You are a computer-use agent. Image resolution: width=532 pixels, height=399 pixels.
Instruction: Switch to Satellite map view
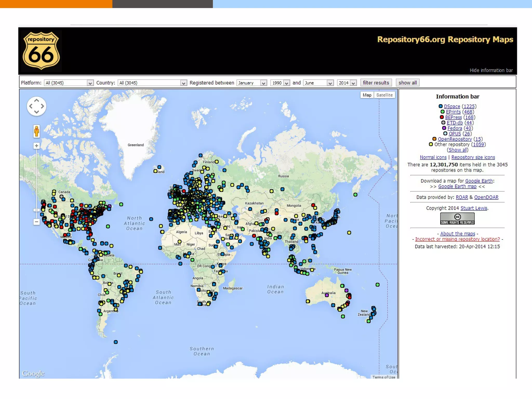tap(384, 95)
